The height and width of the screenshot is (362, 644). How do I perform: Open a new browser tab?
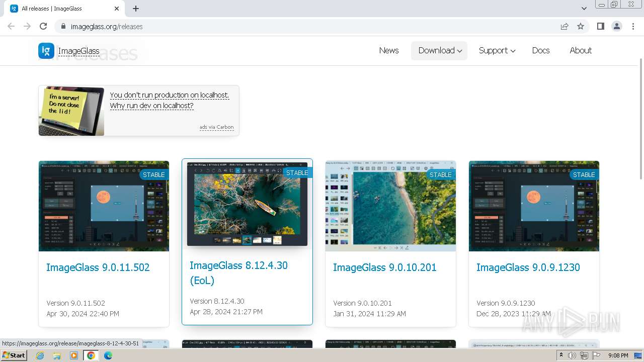pos(136,9)
